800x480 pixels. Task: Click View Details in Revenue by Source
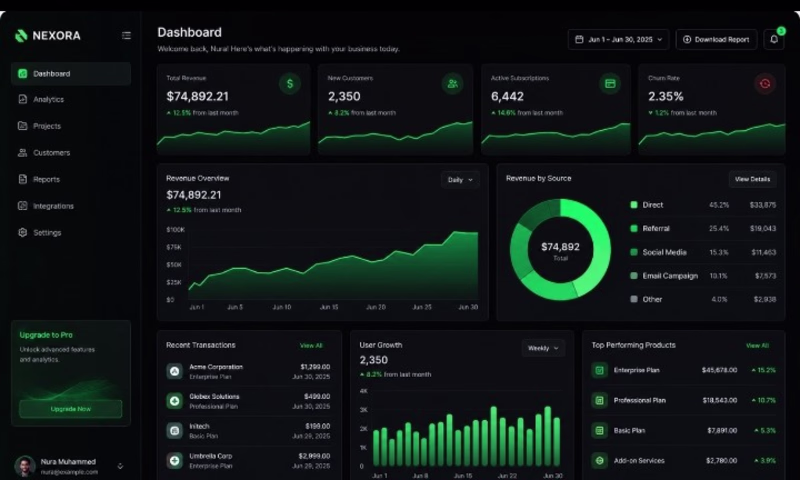[753, 179]
